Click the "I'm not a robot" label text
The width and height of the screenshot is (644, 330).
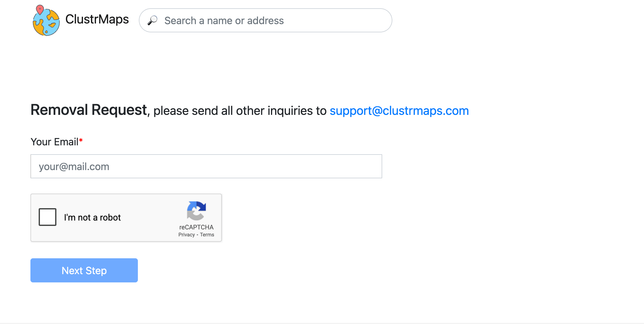point(92,217)
